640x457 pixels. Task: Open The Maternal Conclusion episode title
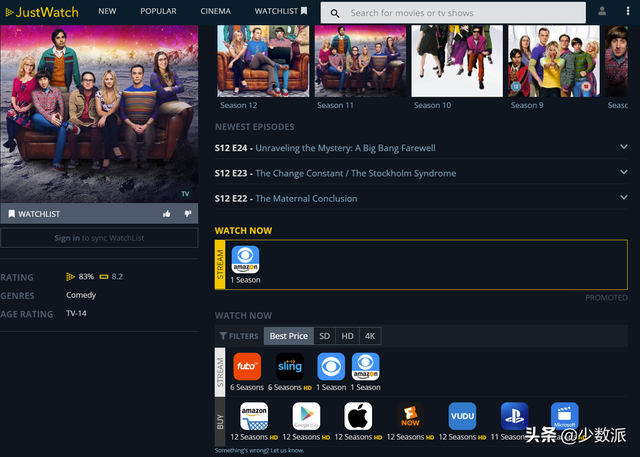pos(306,199)
